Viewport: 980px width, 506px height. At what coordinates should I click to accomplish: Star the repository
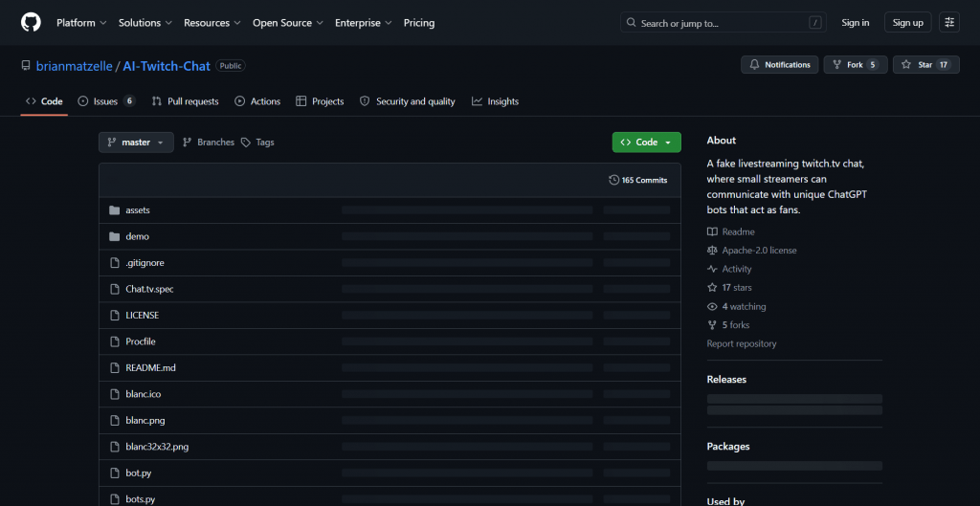pos(925,65)
